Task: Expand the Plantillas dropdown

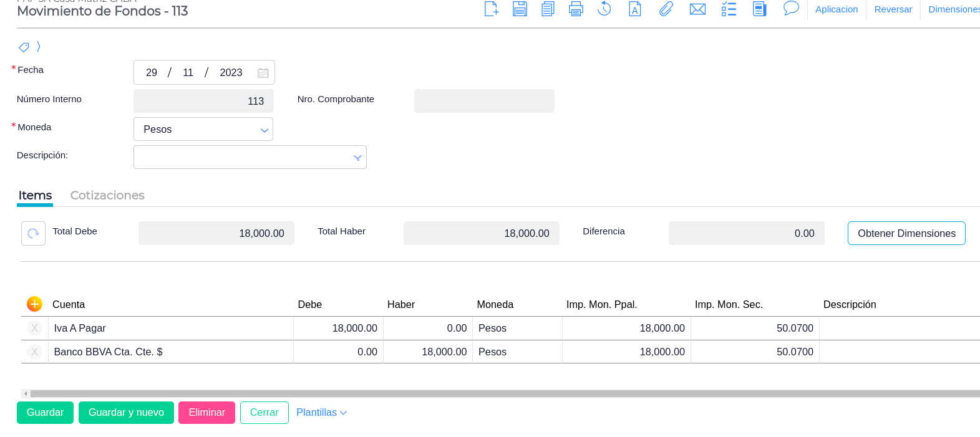Action: click(321, 413)
